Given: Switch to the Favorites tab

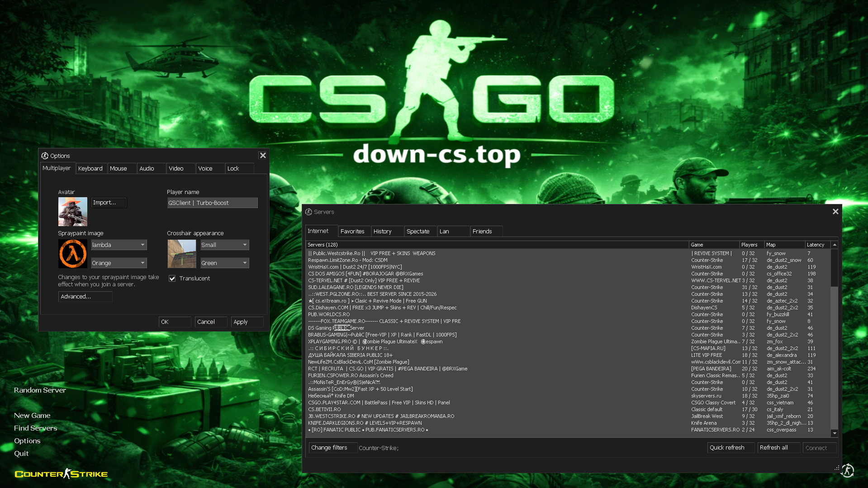Looking at the screenshot, I should click(354, 231).
